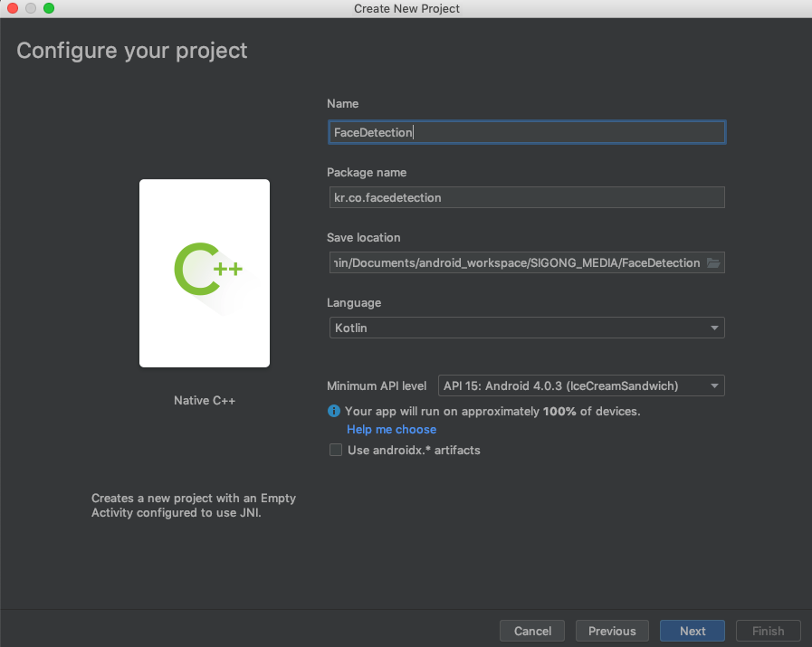This screenshot has height=647, width=812.
Task: Click the Cancel button
Action: point(532,631)
